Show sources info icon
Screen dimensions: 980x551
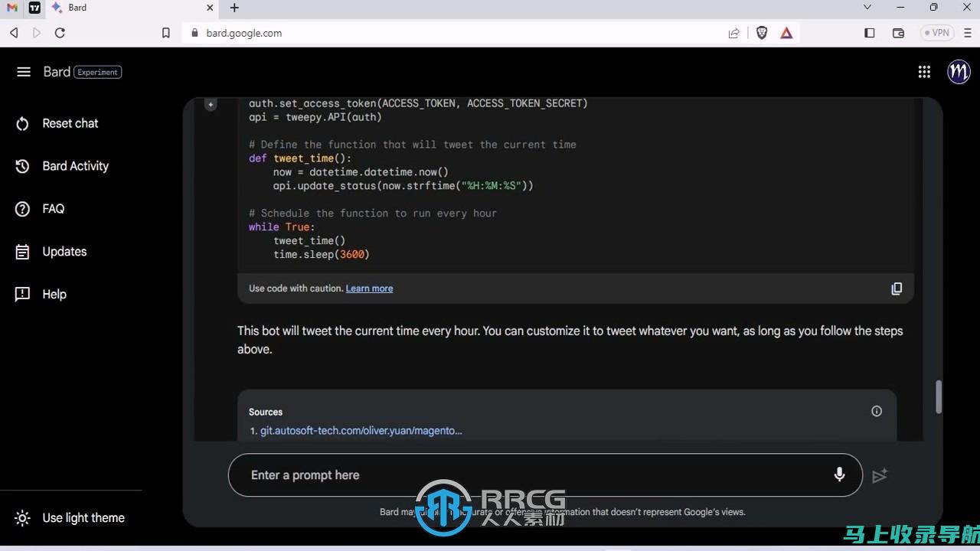coord(877,411)
